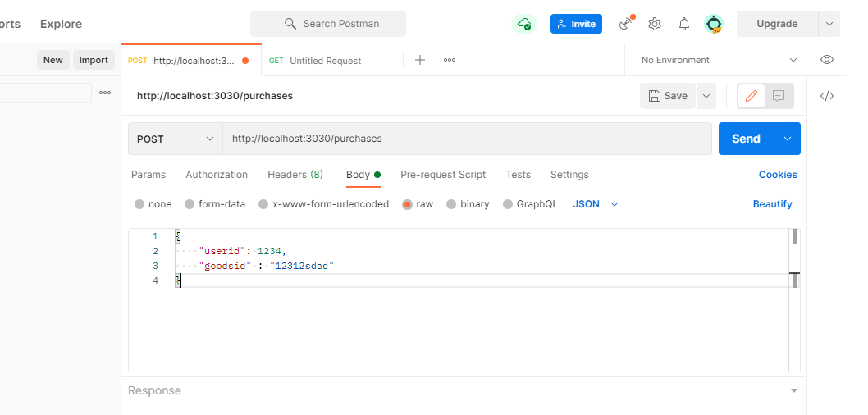Click the 1234 value in the editor
The height and width of the screenshot is (415, 868).
[269, 251]
